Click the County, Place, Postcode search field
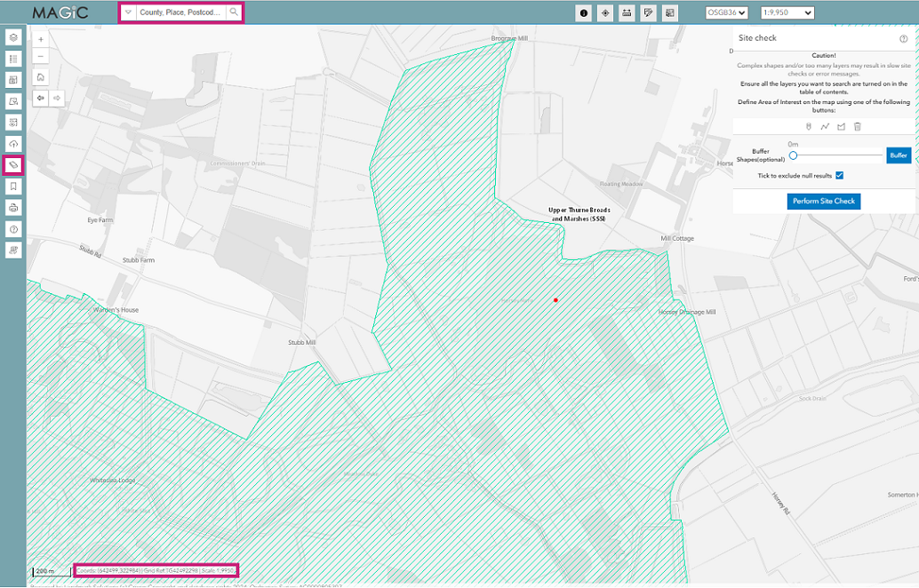919x588 pixels. pos(180,12)
